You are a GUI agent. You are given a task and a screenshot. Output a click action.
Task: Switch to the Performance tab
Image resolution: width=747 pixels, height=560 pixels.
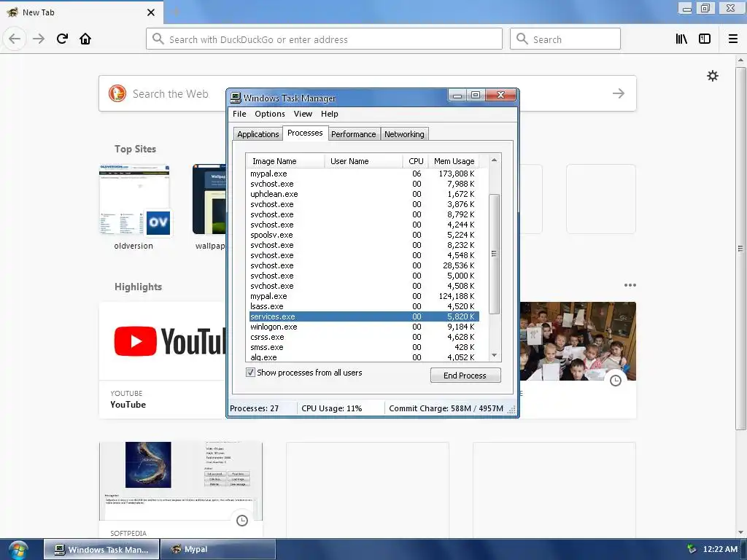click(x=354, y=134)
